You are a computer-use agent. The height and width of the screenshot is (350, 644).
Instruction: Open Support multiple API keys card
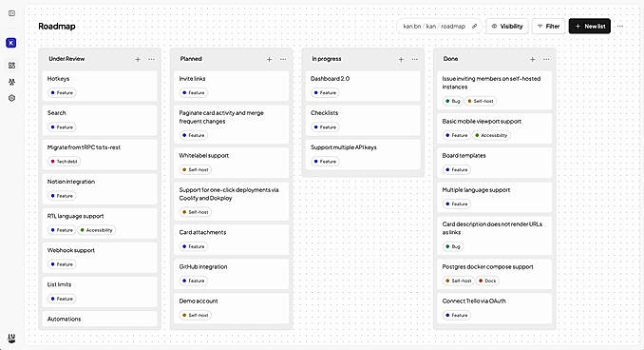point(363,155)
